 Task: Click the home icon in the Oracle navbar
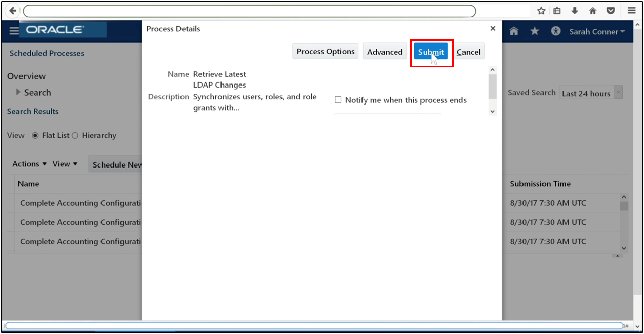tap(513, 31)
